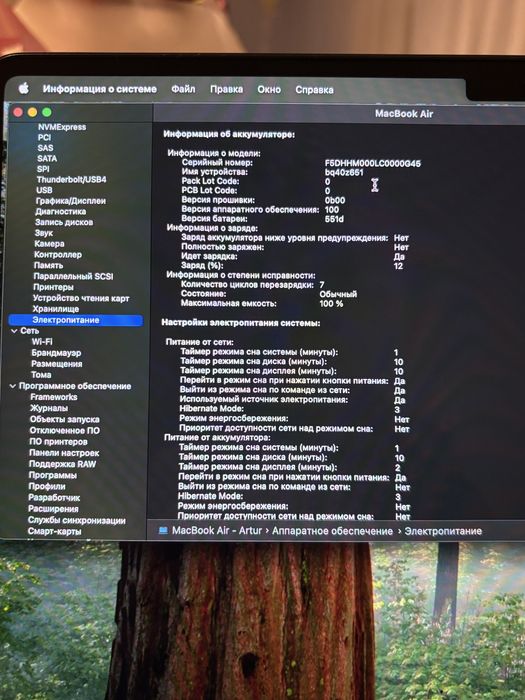Select ПО принтеров in the sidebar
The height and width of the screenshot is (700, 525).
[x=58, y=442]
